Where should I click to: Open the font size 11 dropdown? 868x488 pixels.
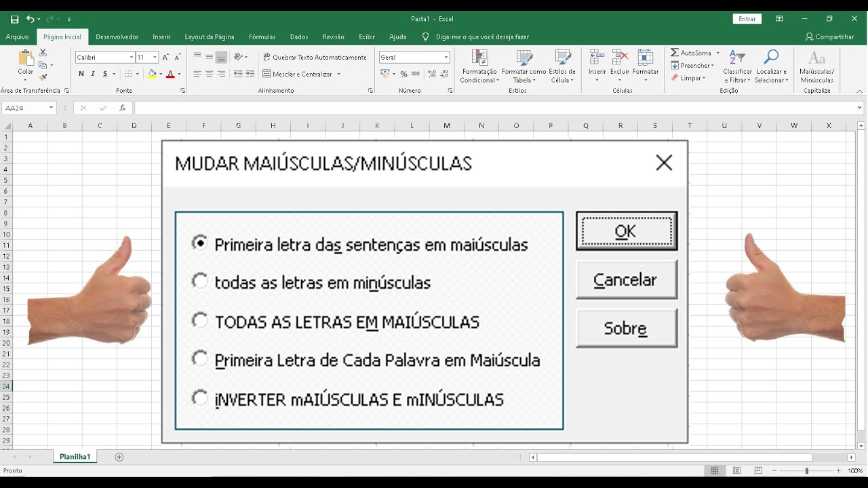pos(155,58)
